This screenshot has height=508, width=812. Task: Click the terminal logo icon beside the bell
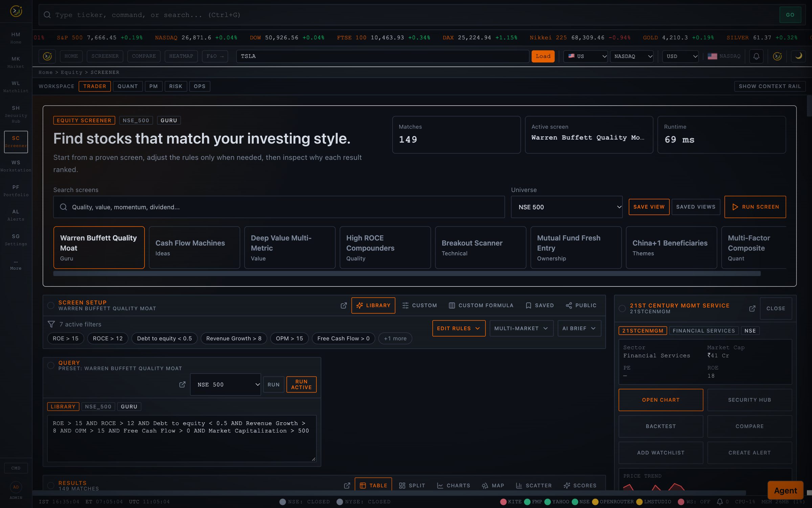point(777,56)
